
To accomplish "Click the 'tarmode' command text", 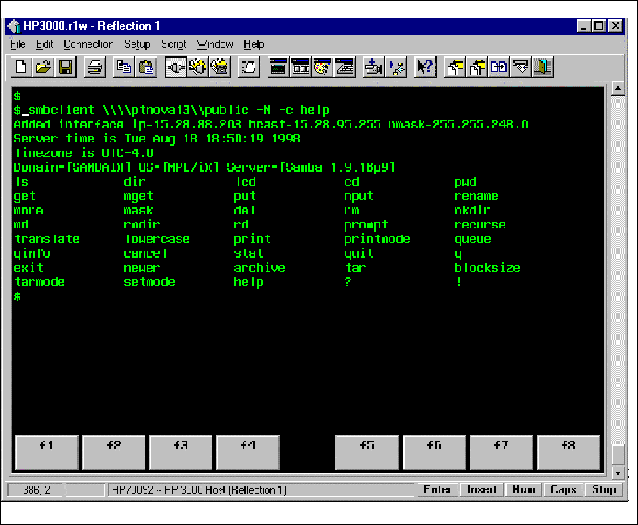I will point(39,282).
